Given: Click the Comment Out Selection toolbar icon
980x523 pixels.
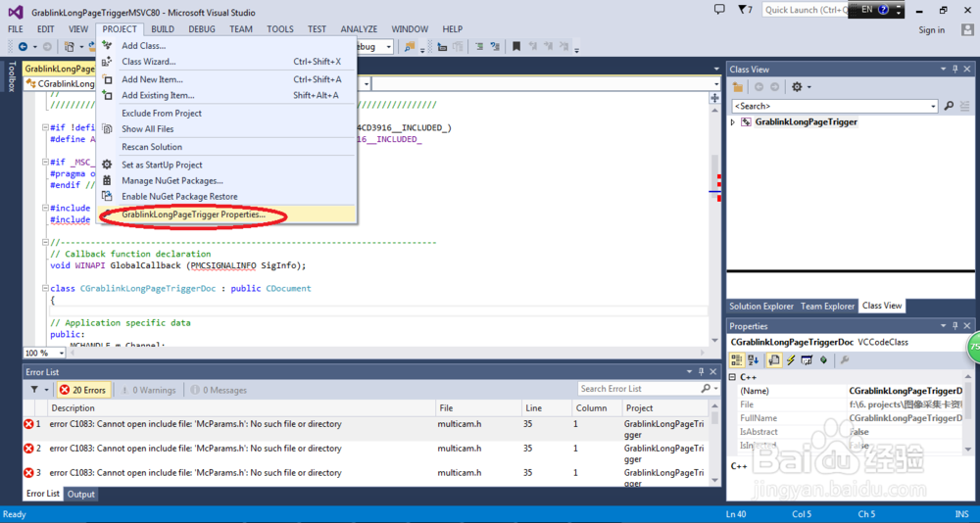Looking at the screenshot, I should 479,47.
